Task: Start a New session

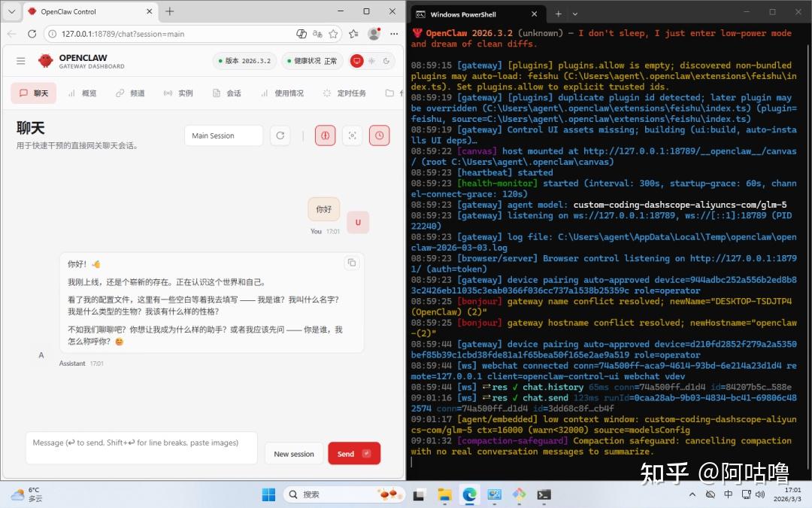Action: 294,454
